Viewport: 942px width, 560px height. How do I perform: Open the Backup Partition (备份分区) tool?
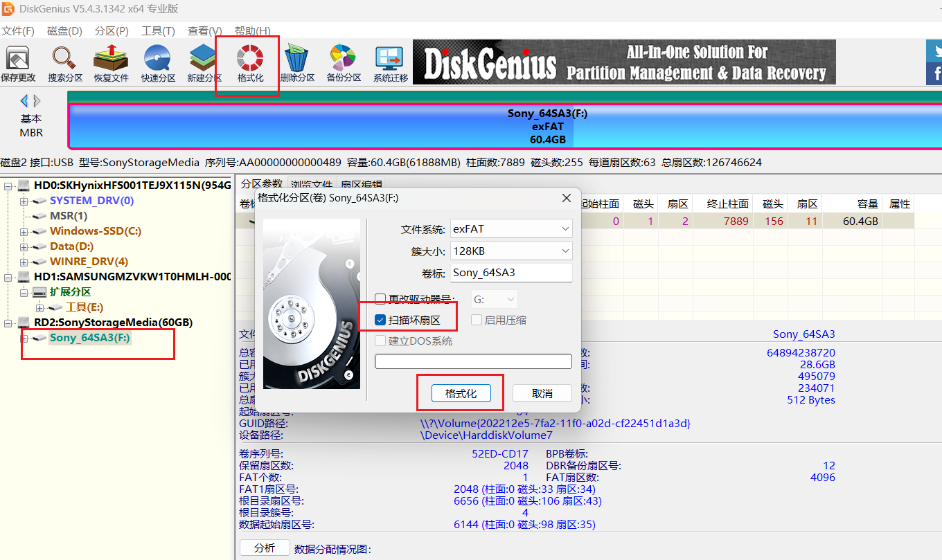(x=344, y=64)
